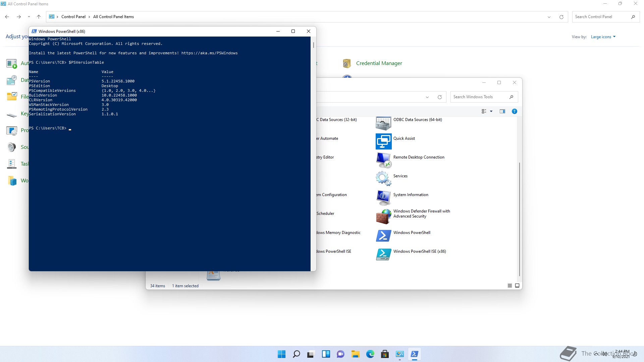644x362 pixels.
Task: Click the Sound speaker icon in Control Panel
Action: click(12, 147)
